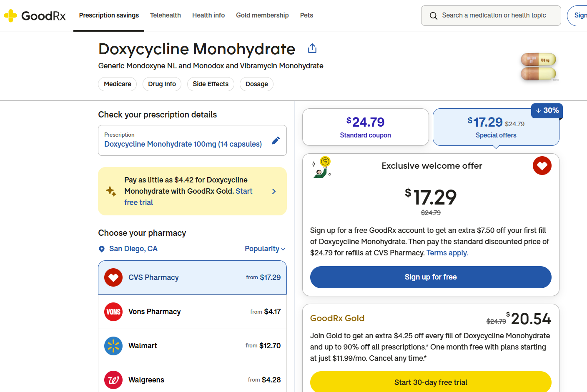Click the Vons price from $4.17
Screen dimensions: 587x392
266,312
